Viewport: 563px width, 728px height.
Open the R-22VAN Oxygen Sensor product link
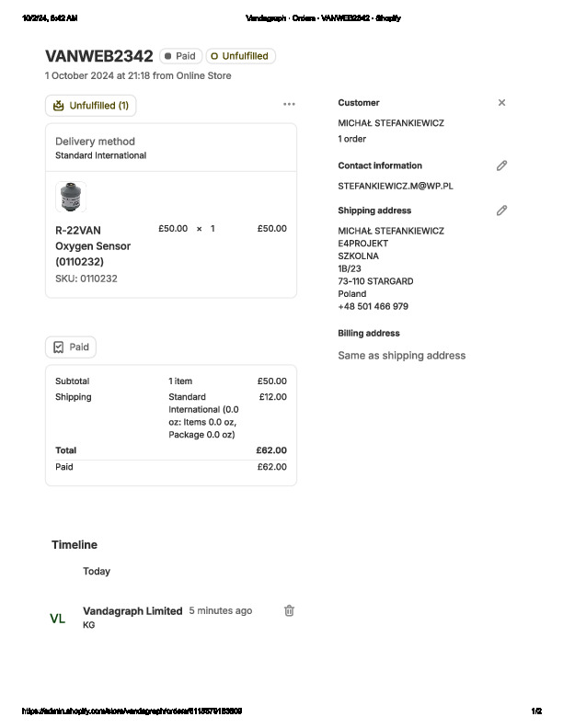[x=92, y=245]
